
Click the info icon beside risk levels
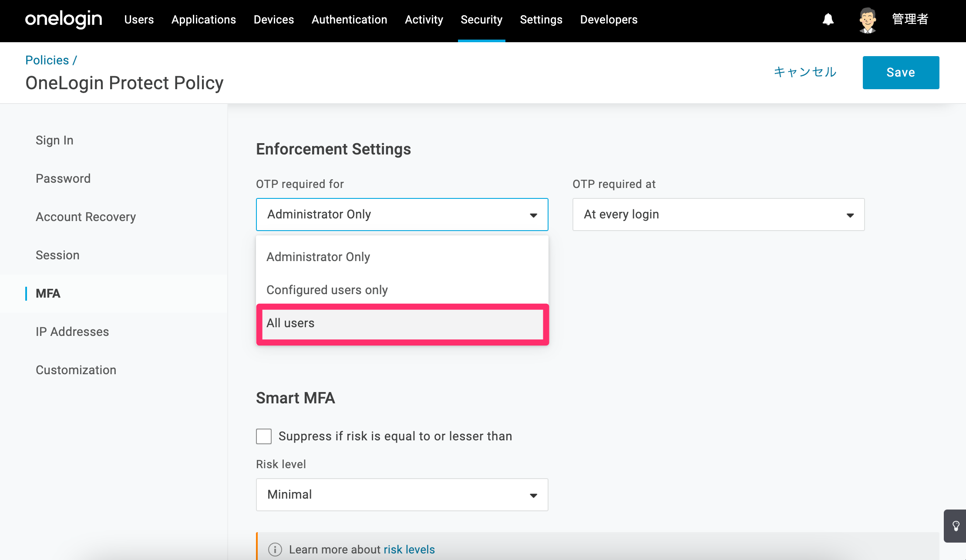(275, 550)
